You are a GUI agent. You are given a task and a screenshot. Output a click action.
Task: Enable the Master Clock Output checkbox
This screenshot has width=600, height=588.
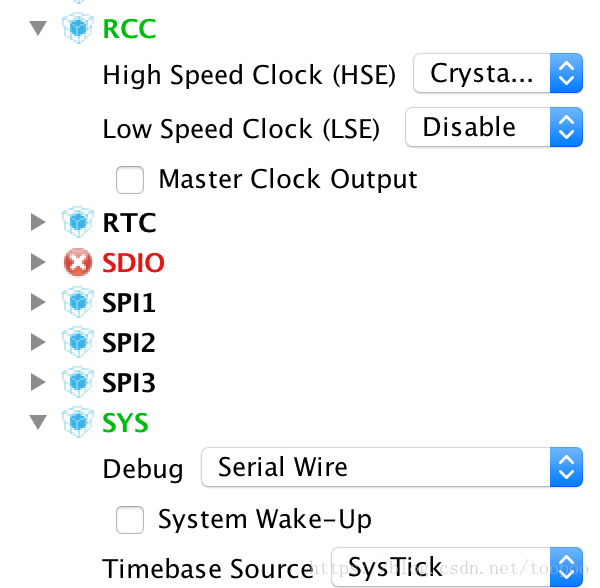(x=130, y=180)
